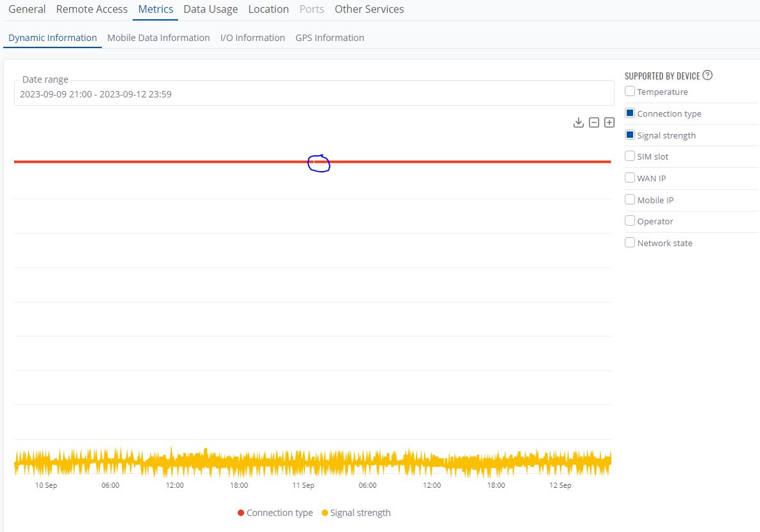Click the 12 Sep axis label
This screenshot has height=532, width=760.
tap(560, 485)
